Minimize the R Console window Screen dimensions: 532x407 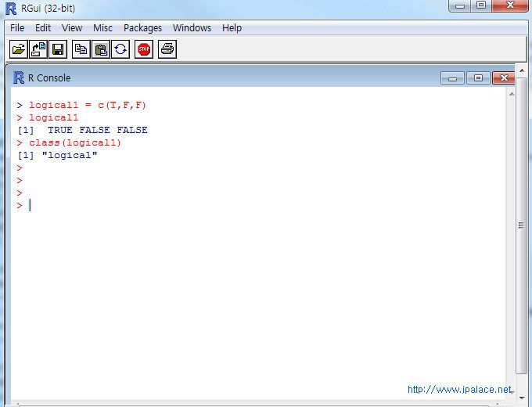452,78
